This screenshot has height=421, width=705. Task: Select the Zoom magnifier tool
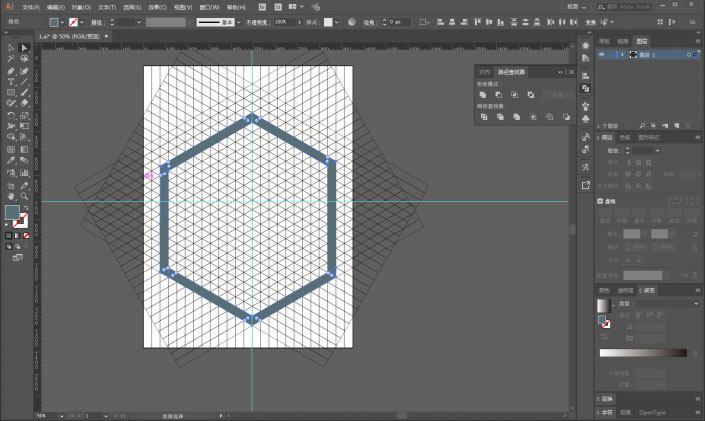(x=24, y=197)
